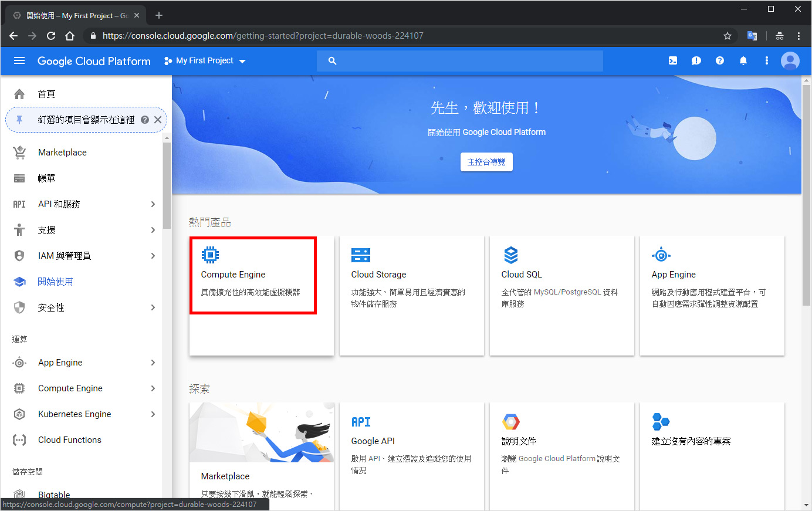This screenshot has width=812, height=511.
Task: Open the My First Project selector dropdown
Action: click(x=205, y=60)
